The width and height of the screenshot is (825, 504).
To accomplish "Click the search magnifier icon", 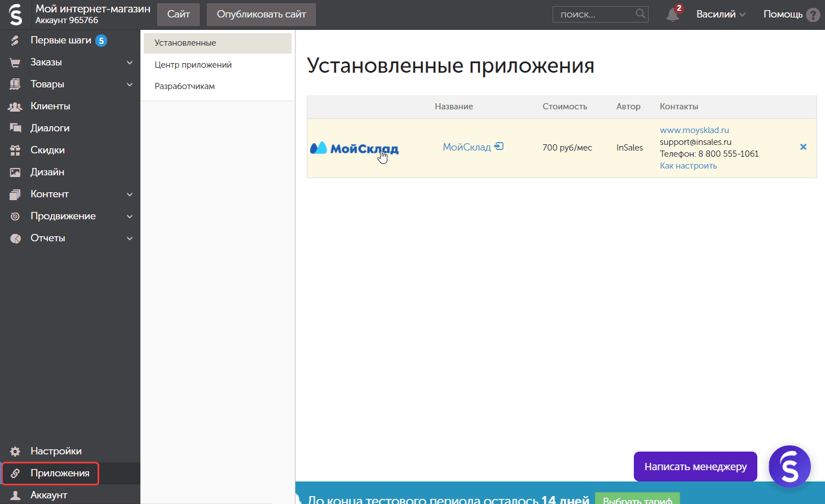I will click(x=640, y=14).
